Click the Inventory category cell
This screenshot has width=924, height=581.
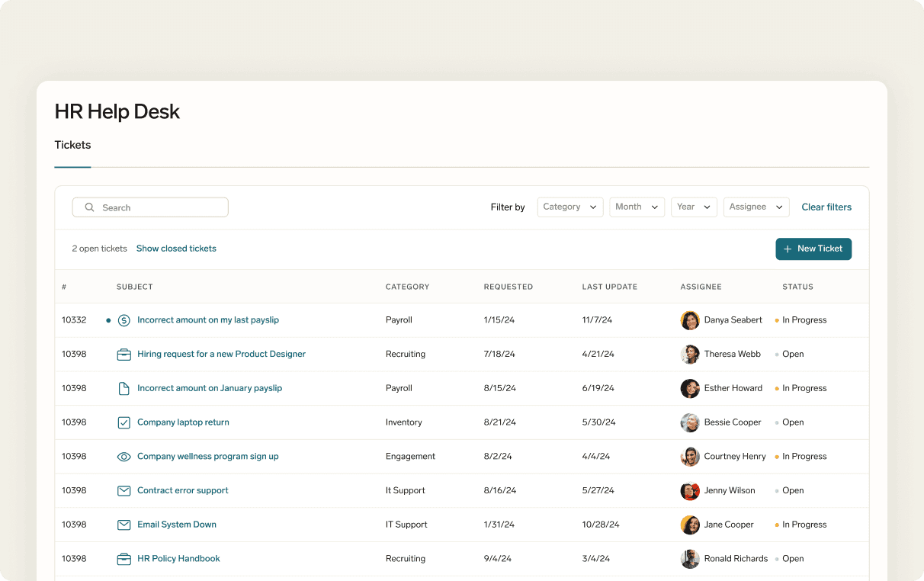tap(404, 422)
